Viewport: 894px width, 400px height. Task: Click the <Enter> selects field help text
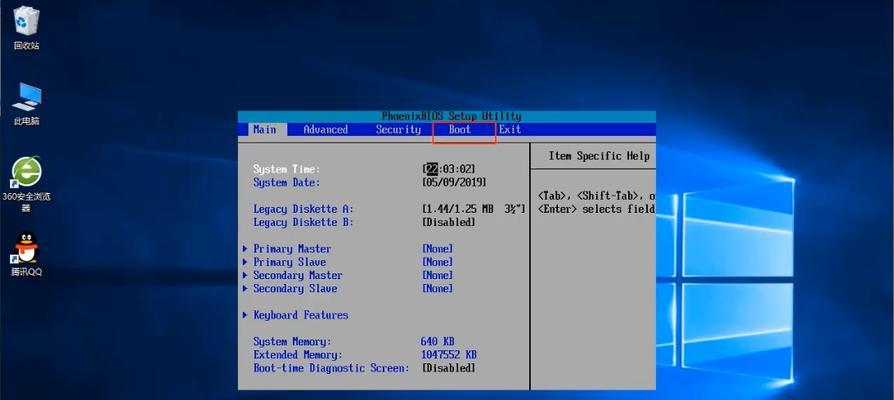click(596, 209)
